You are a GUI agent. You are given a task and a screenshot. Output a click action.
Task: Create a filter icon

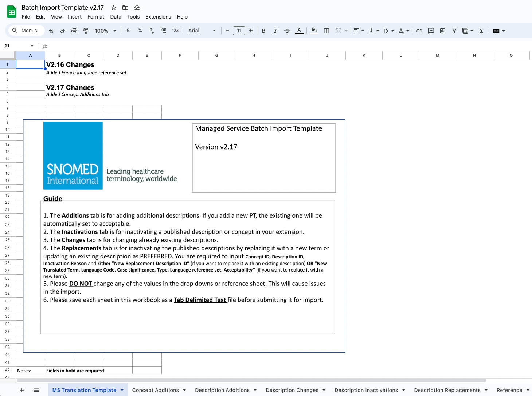click(x=454, y=31)
